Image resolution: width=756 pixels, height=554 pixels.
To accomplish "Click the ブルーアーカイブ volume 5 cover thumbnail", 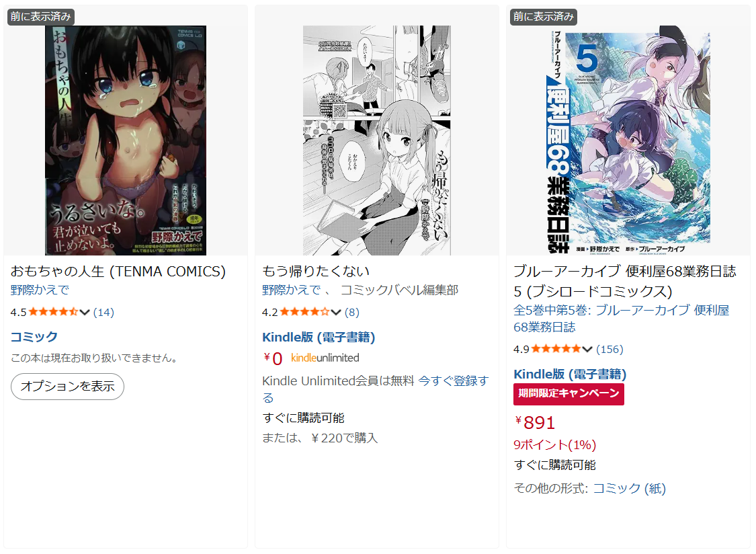I will point(628,141).
